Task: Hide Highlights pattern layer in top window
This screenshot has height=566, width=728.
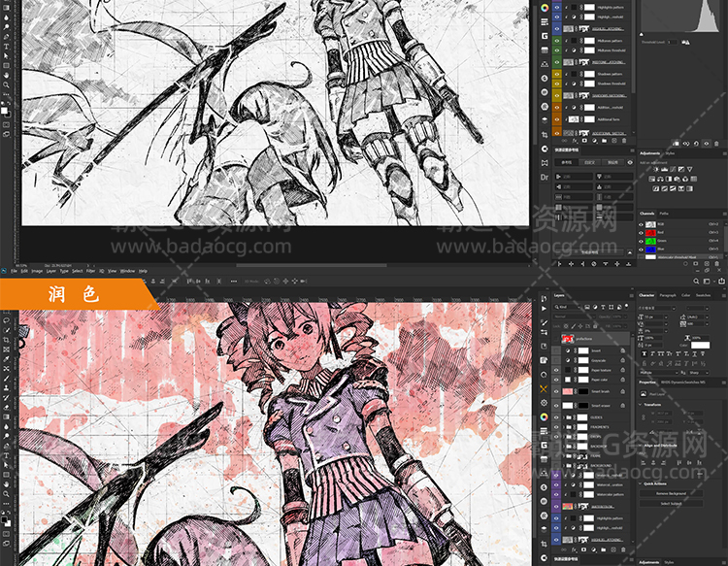Action: 557,7
